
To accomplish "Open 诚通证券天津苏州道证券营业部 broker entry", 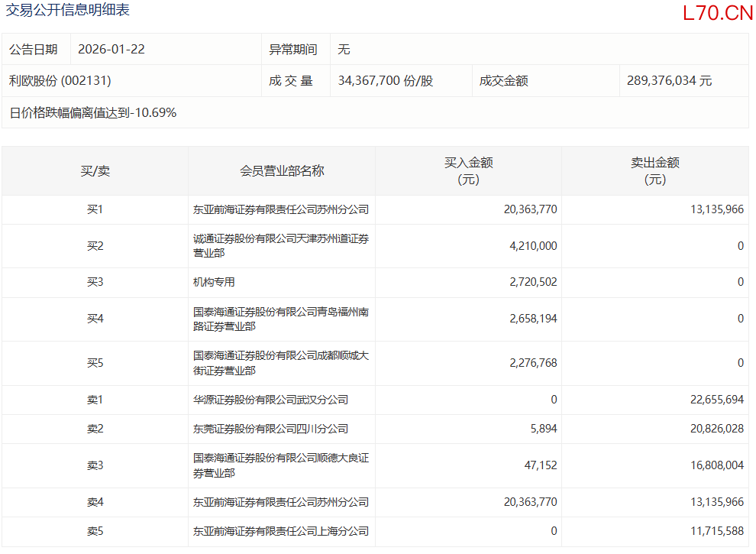I will (281, 246).
